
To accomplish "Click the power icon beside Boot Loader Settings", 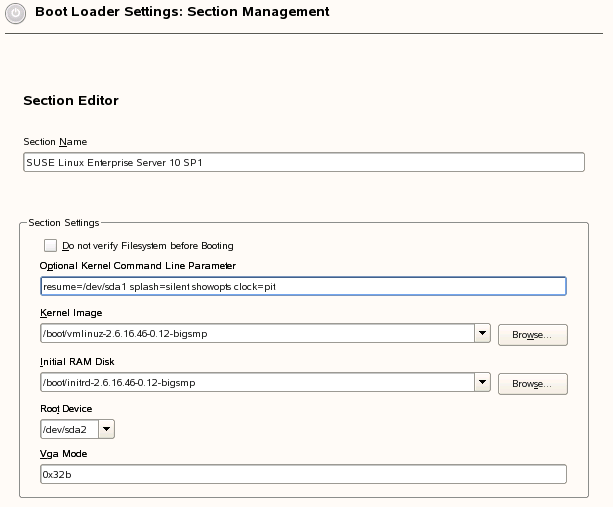I will coord(15,13).
